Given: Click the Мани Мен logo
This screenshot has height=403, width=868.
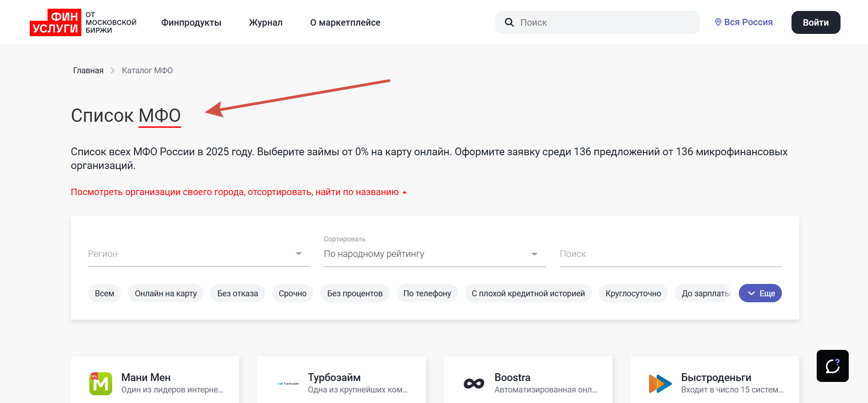Looking at the screenshot, I should pos(101,383).
